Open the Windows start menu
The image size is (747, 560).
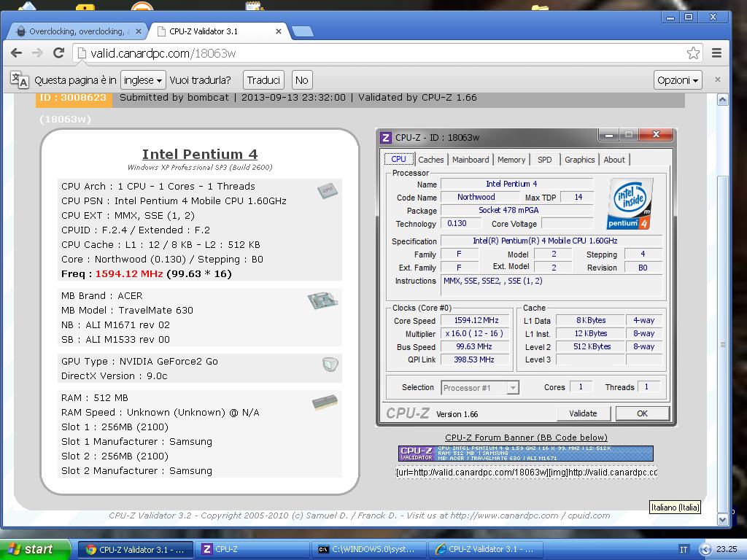(35, 549)
